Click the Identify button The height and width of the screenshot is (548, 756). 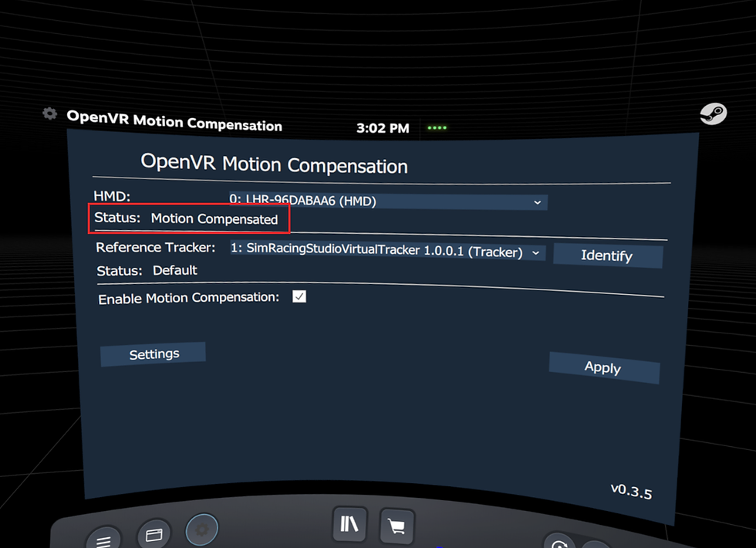click(x=608, y=255)
